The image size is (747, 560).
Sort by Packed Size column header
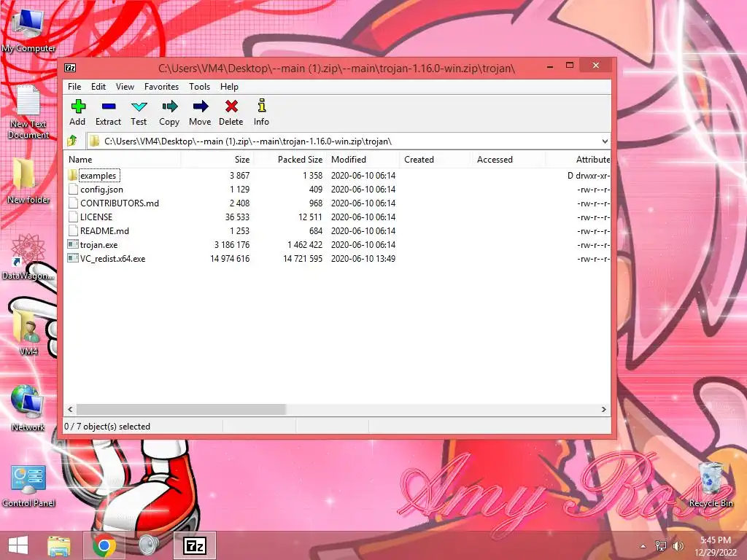[x=290, y=160]
